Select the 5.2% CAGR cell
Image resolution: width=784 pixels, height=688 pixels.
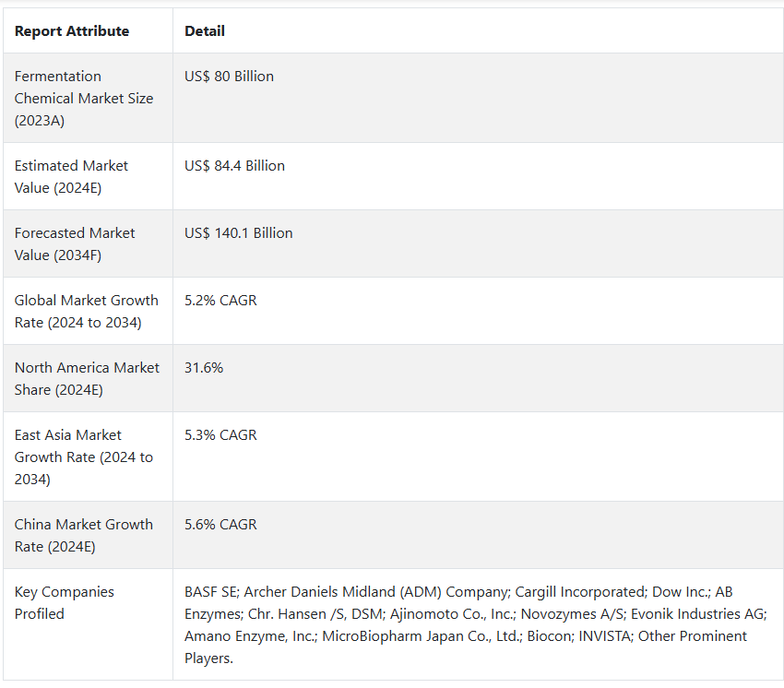[220, 300]
